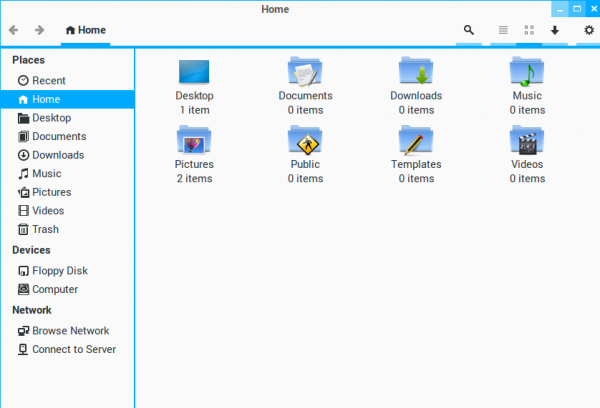The image size is (600, 408).
Task: Maximize the Home window
Action: coord(577,9)
